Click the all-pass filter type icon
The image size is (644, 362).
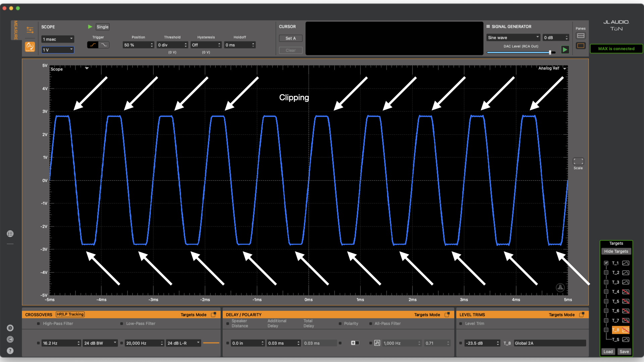tap(377, 343)
